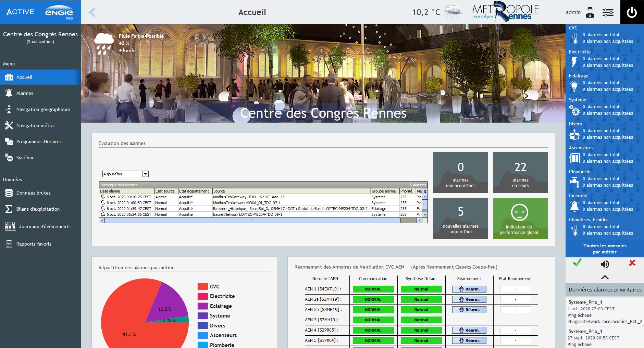Viewport: 644px width, 348px height.
Task: Click Réarm. button for AEN 1 [S4EXT10]
Action: coord(469,289)
